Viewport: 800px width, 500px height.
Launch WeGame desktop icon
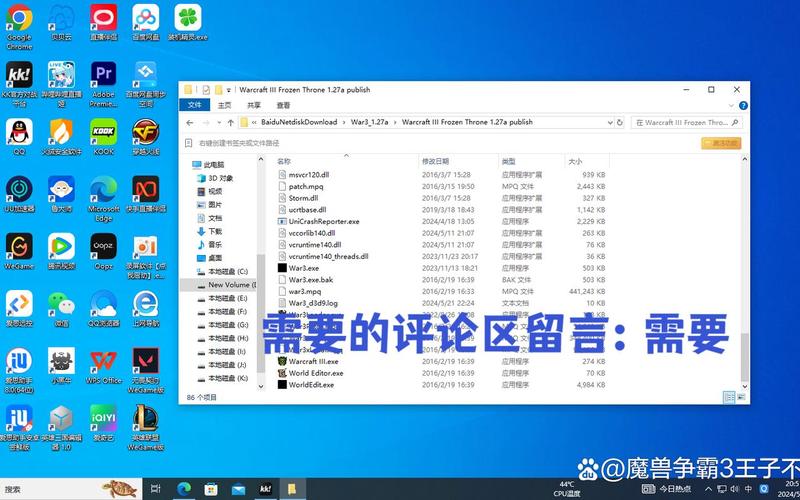[19, 251]
